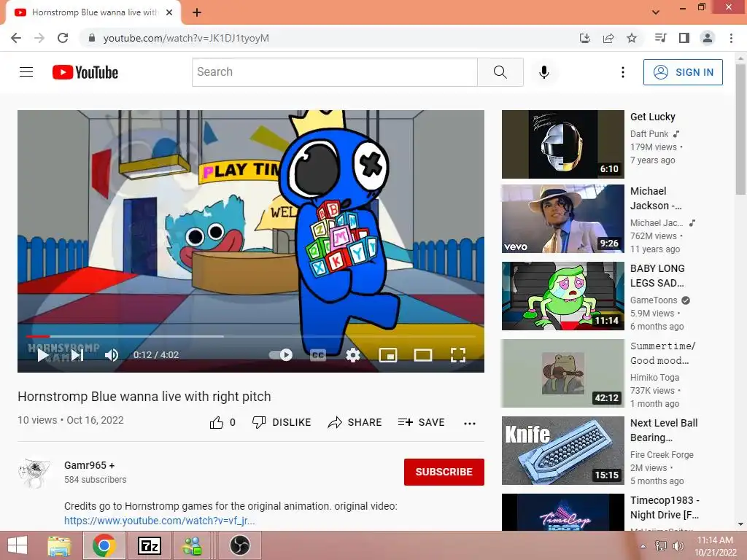Viewport: 747px width, 560px height.
Task: Toggle Chrome side panel
Action: tap(684, 38)
